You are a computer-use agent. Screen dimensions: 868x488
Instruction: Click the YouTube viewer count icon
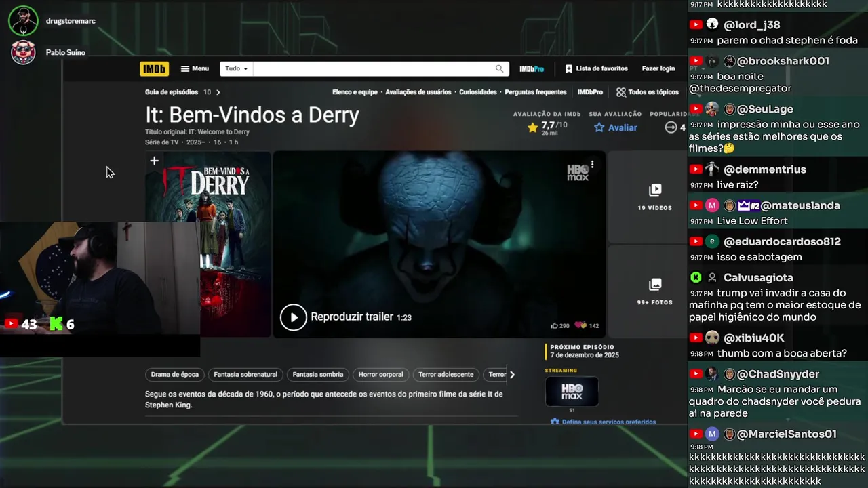click(11, 324)
